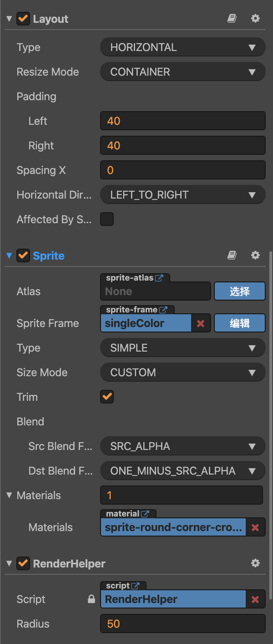Clear the sprite-round-corner material reference
The image size is (273, 644).
coord(255,527)
